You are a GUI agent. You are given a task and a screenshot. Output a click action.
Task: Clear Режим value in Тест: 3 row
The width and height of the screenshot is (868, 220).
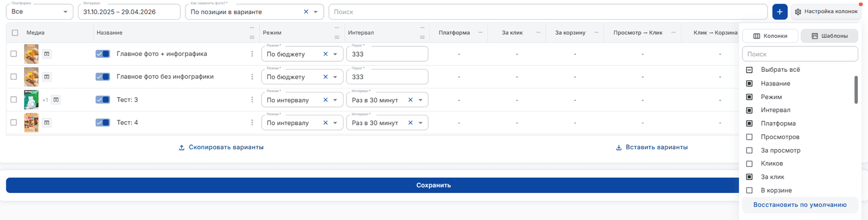click(325, 100)
